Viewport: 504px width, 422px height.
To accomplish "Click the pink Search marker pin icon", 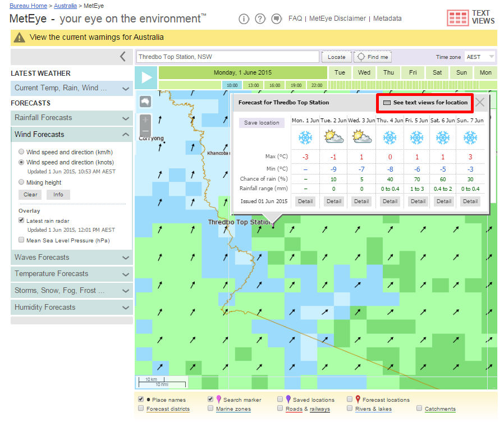I will (x=218, y=399).
